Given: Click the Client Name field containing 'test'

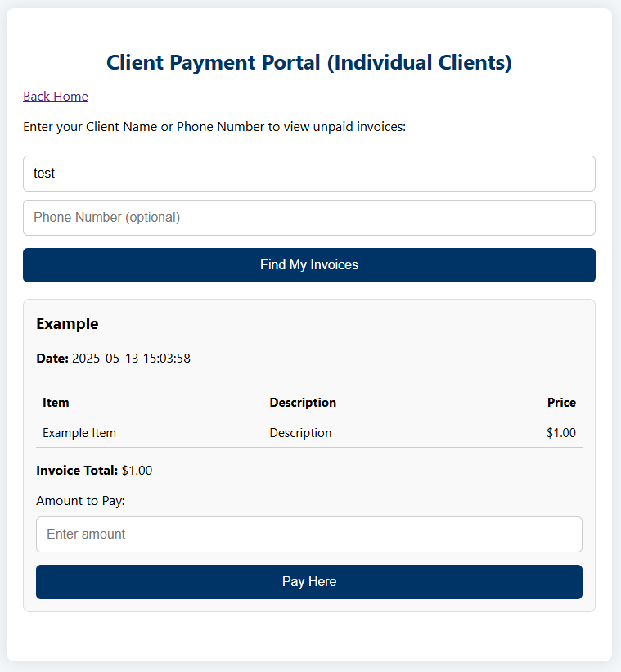Looking at the screenshot, I should (308, 173).
